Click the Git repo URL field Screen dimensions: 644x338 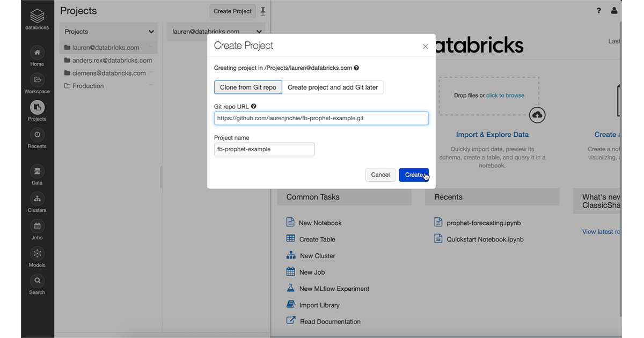(x=321, y=118)
